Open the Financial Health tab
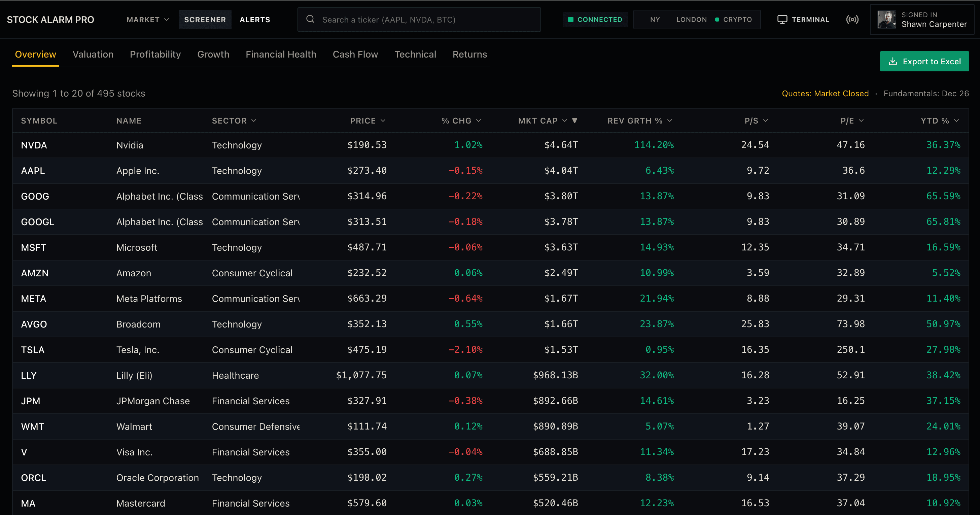The image size is (980, 515). 281,55
